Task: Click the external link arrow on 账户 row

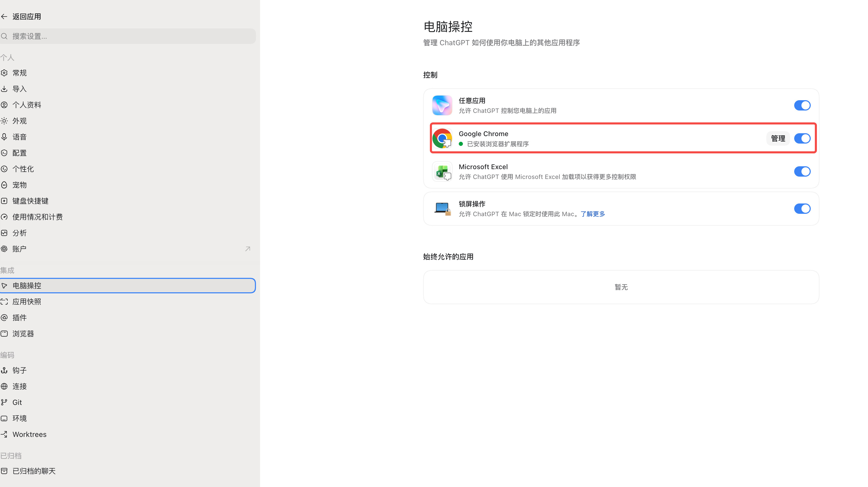Action: click(248, 249)
